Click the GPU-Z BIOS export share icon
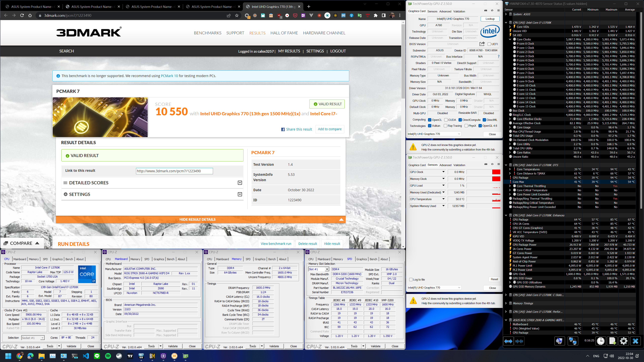This screenshot has height=362, width=644. [482, 44]
